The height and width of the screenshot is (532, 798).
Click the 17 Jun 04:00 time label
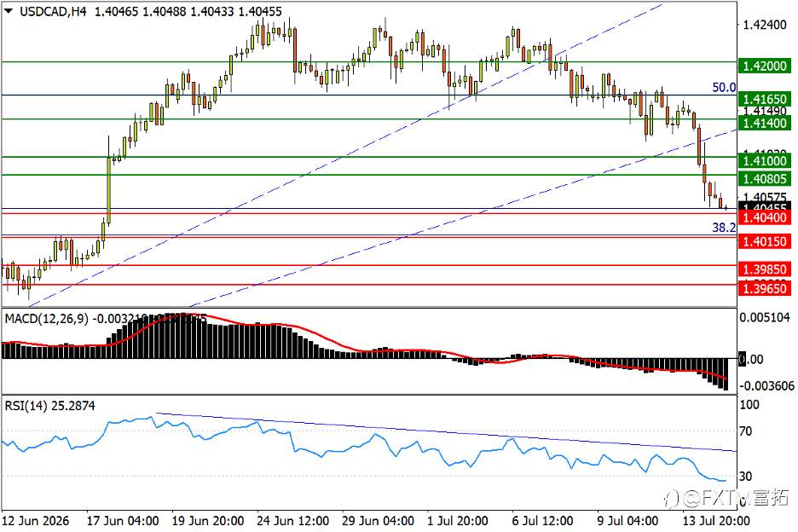pos(123,521)
